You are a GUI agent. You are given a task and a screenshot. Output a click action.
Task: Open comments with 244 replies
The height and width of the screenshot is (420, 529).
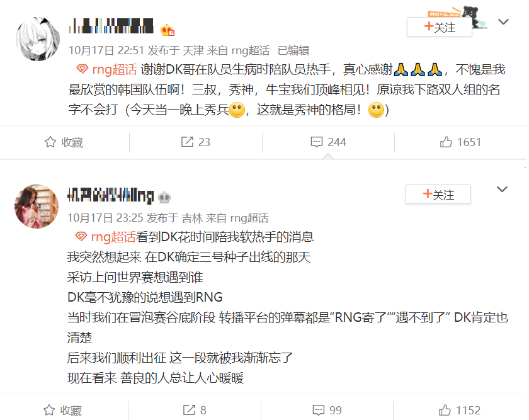[316, 142]
